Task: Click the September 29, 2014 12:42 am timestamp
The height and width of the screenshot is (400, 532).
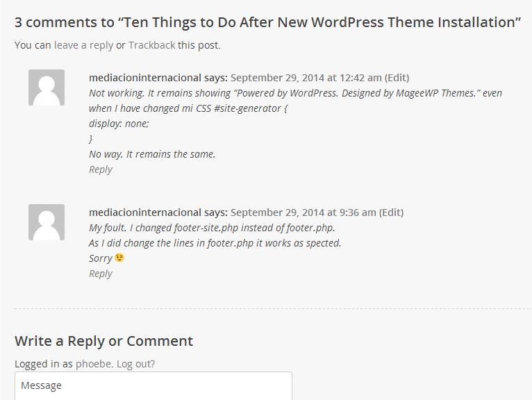Action: (x=306, y=78)
